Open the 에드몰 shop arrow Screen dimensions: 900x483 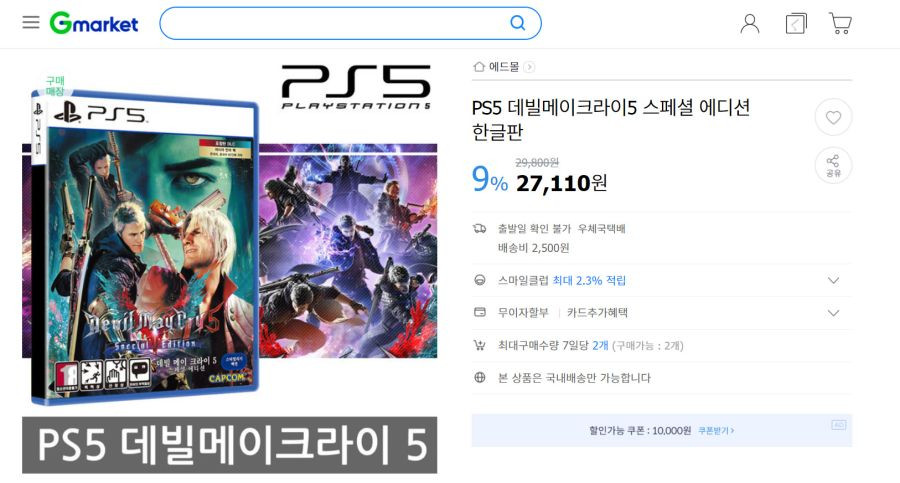[x=529, y=67]
